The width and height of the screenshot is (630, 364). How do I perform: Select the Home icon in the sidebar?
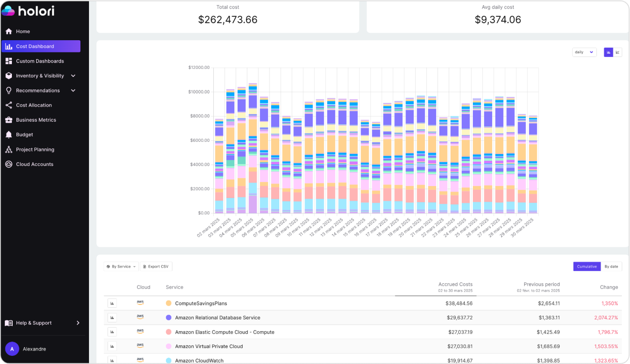[x=9, y=31]
